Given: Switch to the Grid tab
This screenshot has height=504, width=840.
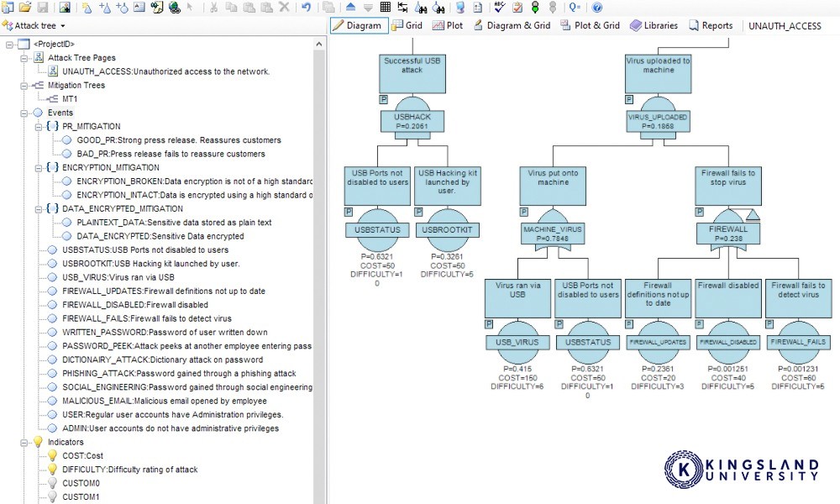Looking at the screenshot, I should click(x=407, y=25).
